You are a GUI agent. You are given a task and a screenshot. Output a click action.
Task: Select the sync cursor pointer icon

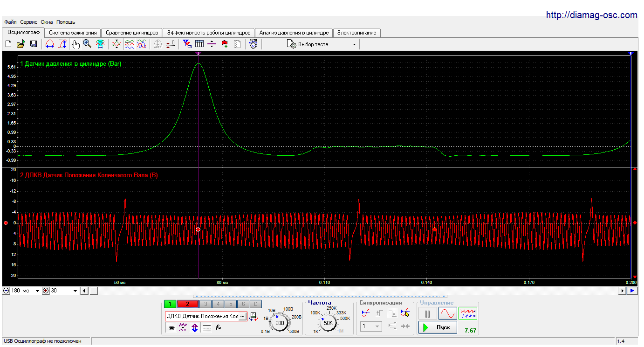pyautogui.click(x=405, y=313)
